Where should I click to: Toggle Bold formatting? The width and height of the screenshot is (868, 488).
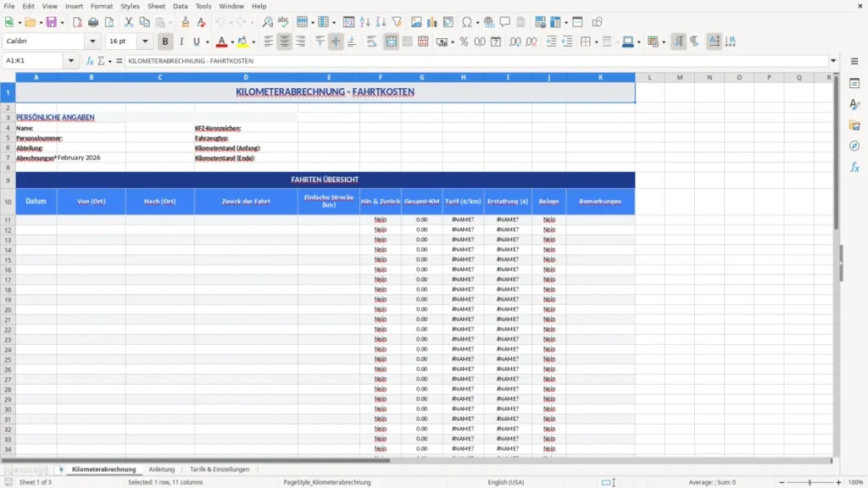[x=165, y=42]
